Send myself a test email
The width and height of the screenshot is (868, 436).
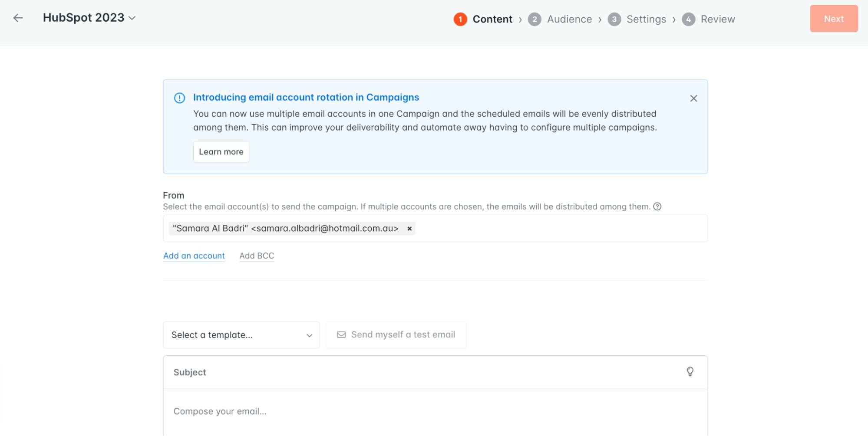tap(396, 335)
